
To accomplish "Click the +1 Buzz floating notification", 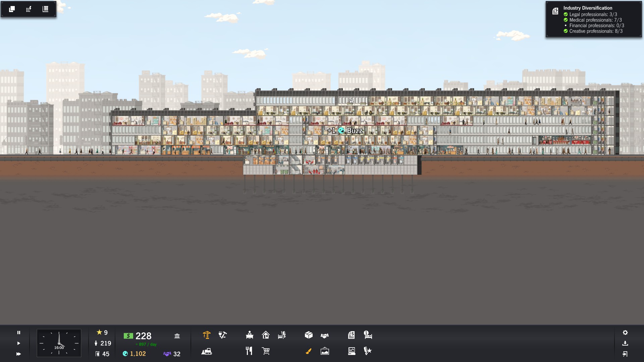I will (x=345, y=131).
